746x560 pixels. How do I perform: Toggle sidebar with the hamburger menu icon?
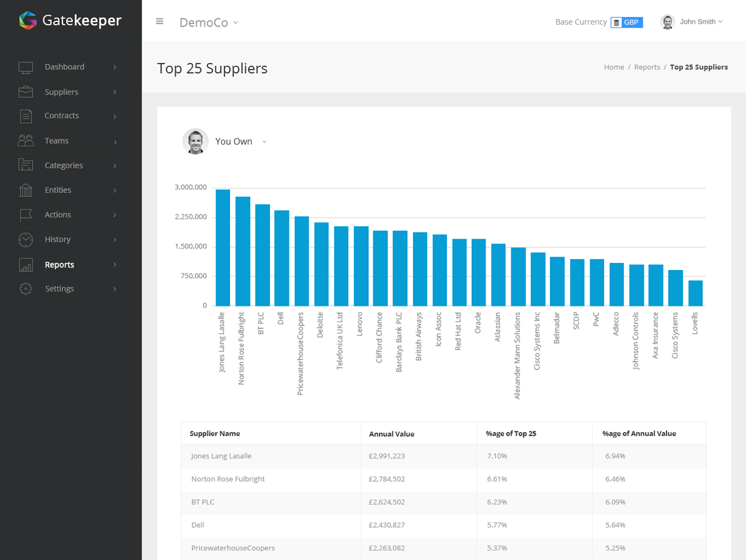(x=160, y=21)
